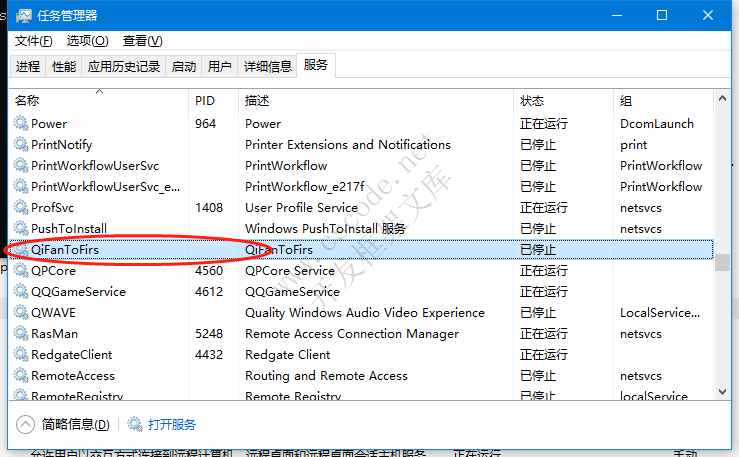Click PID value 1408

click(x=209, y=208)
